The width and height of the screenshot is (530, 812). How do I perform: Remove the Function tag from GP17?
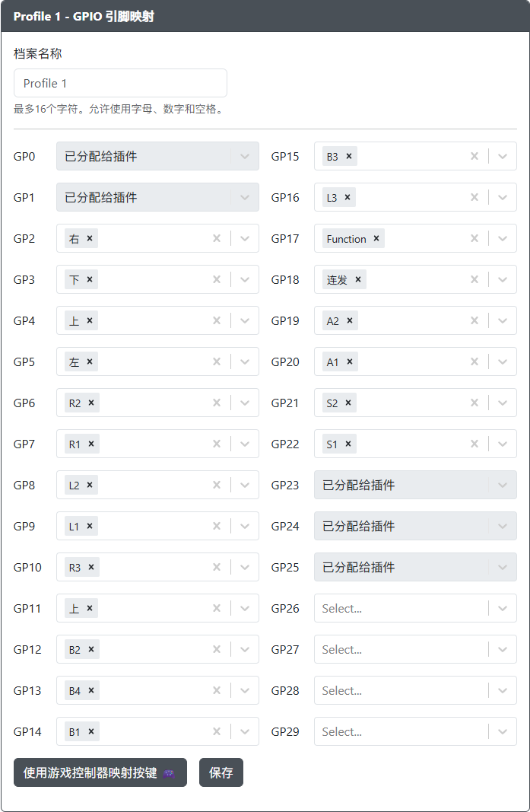(376, 238)
